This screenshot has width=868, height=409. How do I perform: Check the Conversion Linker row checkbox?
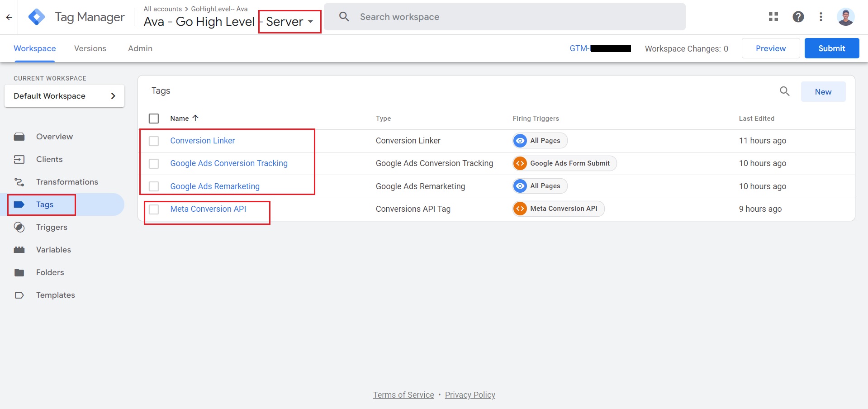(154, 141)
